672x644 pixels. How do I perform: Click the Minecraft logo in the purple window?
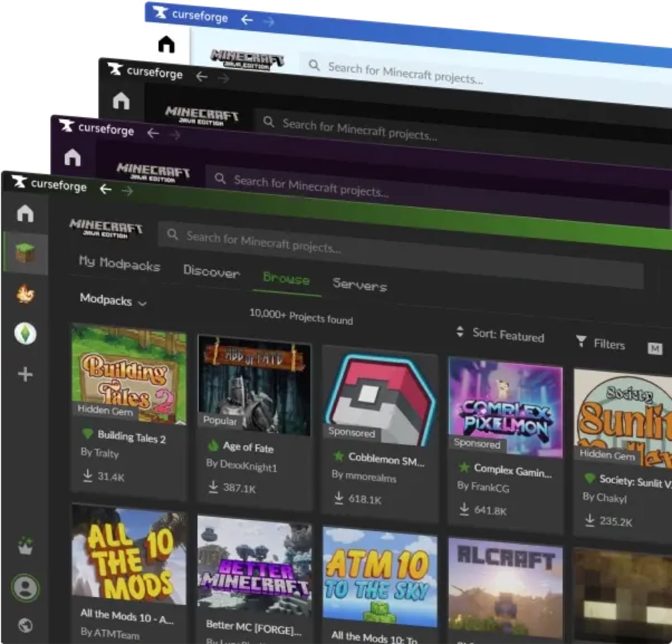coord(154,173)
